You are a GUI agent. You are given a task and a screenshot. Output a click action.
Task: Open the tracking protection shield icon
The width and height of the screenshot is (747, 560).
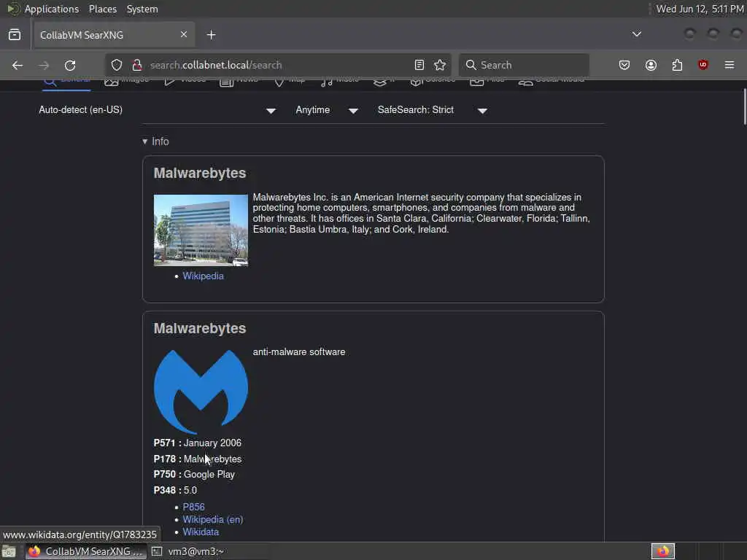(117, 65)
